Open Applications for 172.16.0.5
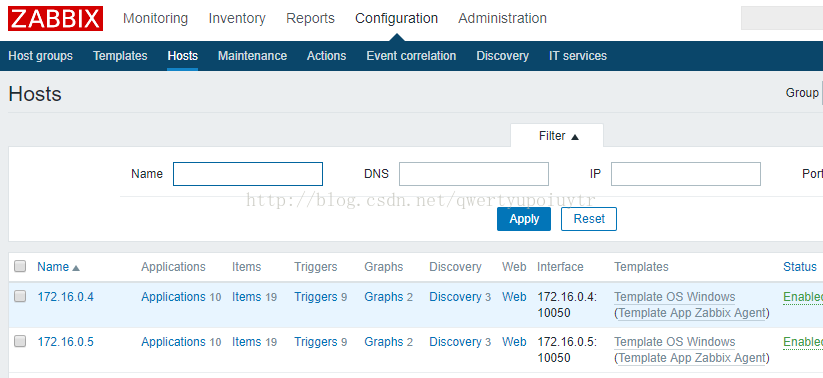823x378 pixels. pyautogui.click(x=173, y=342)
